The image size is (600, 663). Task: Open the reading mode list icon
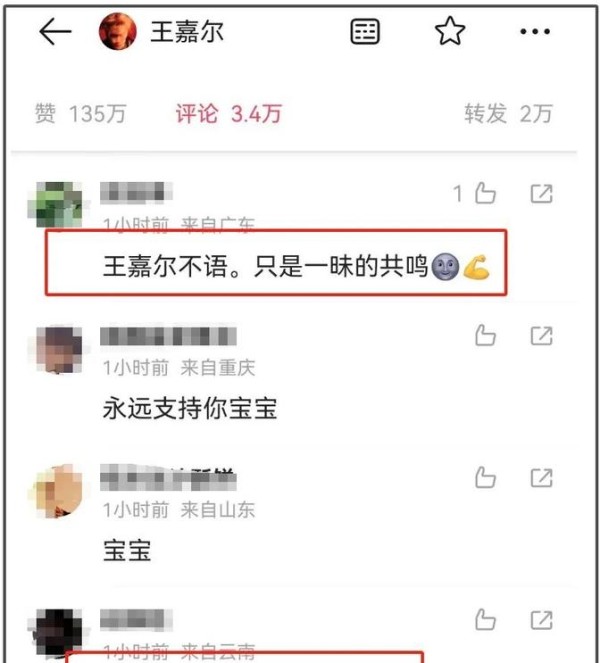click(x=365, y=31)
